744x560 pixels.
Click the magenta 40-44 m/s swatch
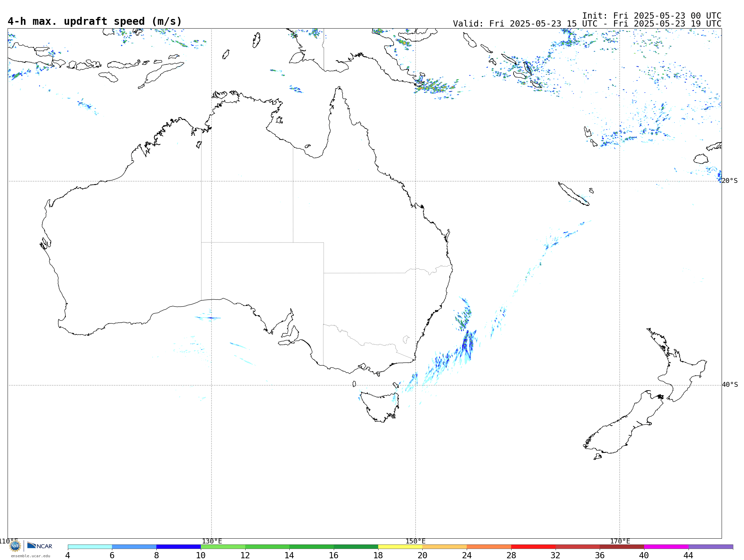pos(666,547)
